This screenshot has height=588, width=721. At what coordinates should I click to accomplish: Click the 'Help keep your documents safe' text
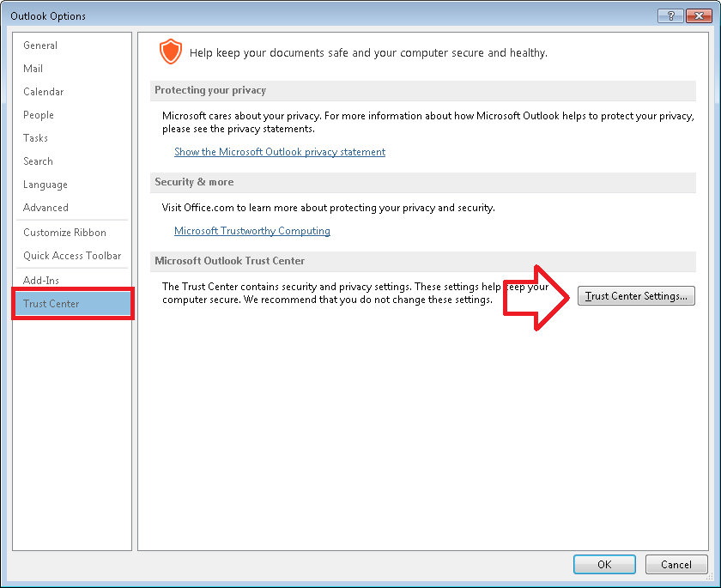coord(368,53)
